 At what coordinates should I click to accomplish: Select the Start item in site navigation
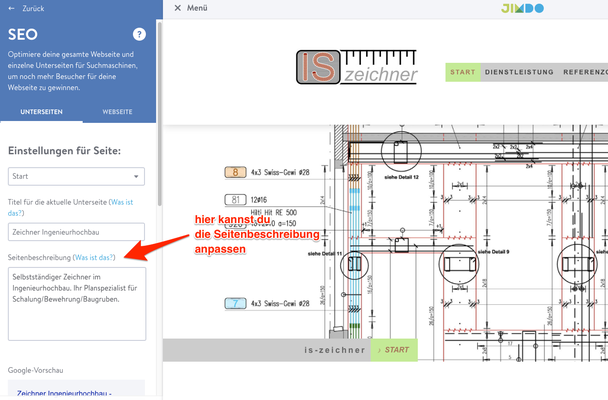point(462,73)
